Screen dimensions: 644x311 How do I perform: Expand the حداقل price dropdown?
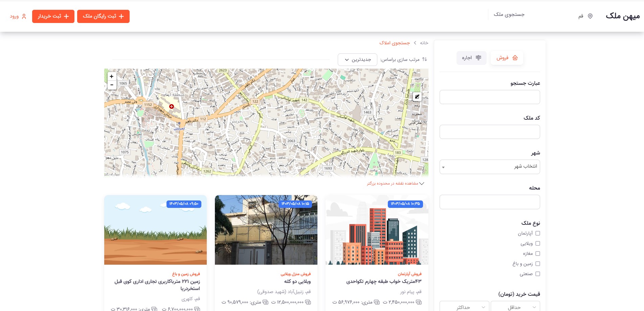point(515,307)
